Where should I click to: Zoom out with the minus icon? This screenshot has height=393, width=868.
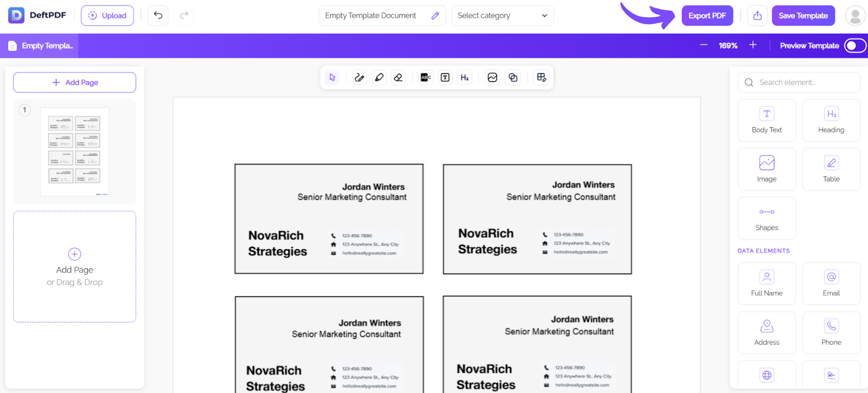(704, 45)
